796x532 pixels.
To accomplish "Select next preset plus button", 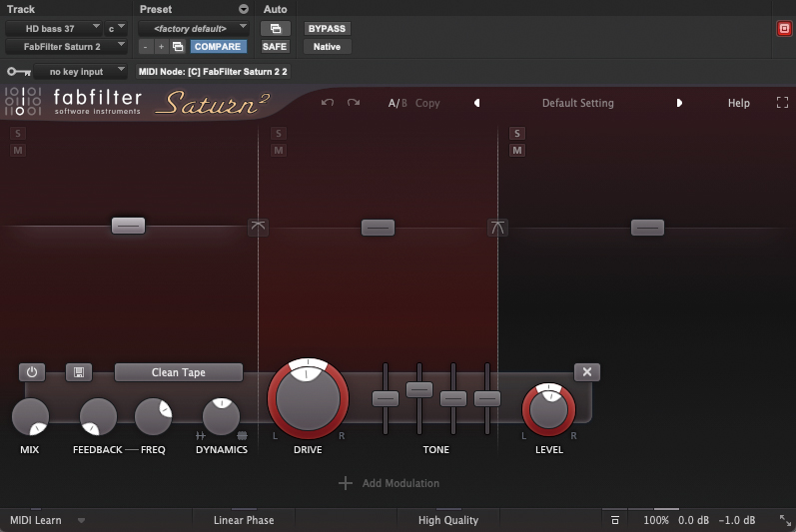I will [161, 47].
